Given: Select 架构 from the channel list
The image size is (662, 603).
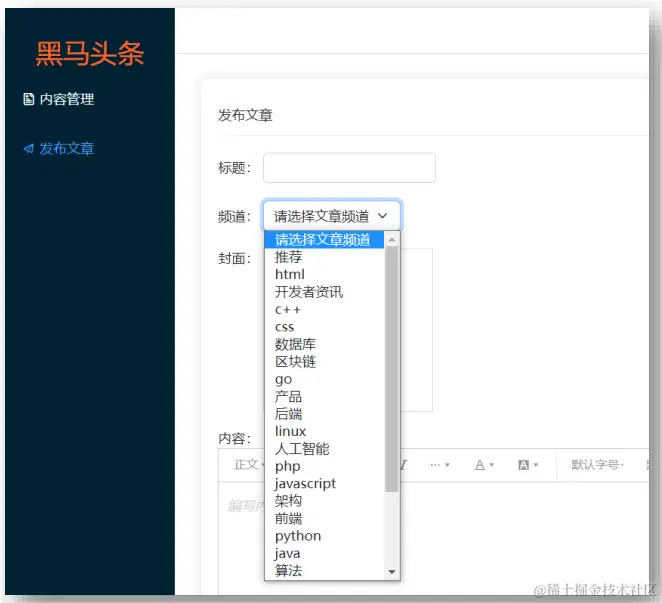Looking at the screenshot, I should point(324,501).
